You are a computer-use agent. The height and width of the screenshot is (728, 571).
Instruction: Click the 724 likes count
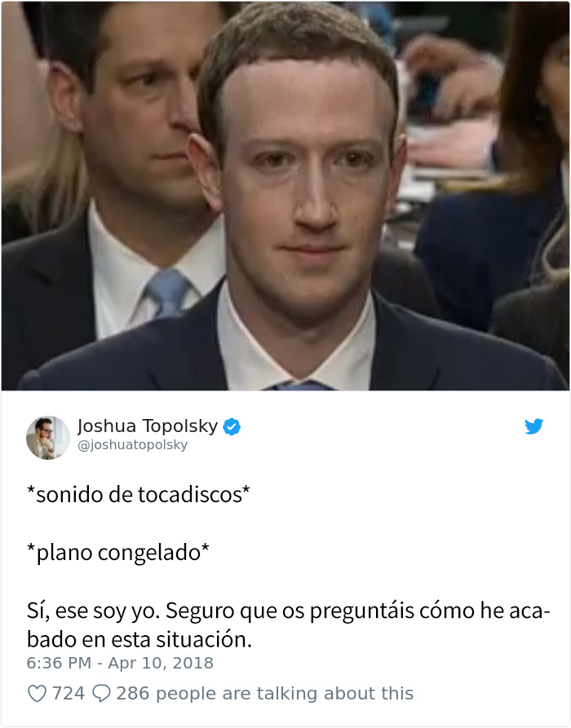(69, 694)
